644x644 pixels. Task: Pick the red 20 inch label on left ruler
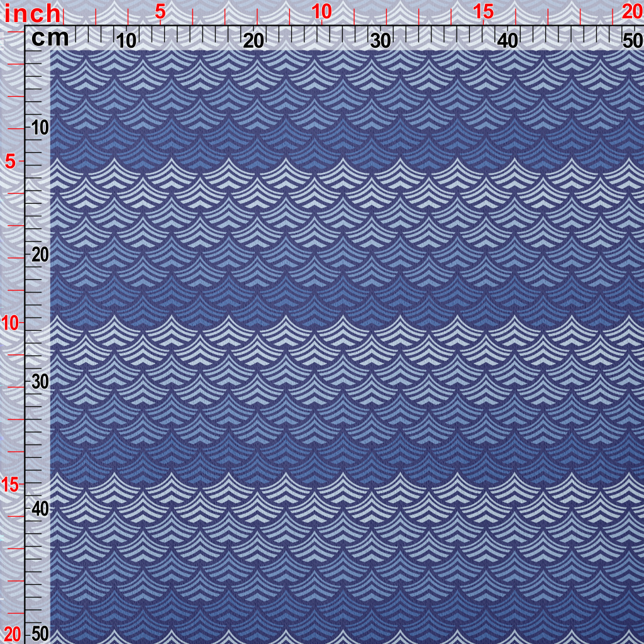pos(11,634)
